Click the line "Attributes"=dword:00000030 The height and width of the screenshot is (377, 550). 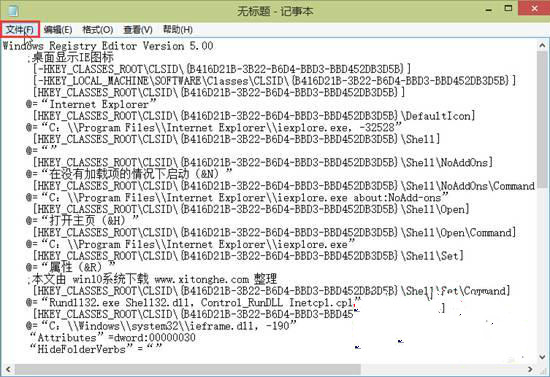pos(113,337)
